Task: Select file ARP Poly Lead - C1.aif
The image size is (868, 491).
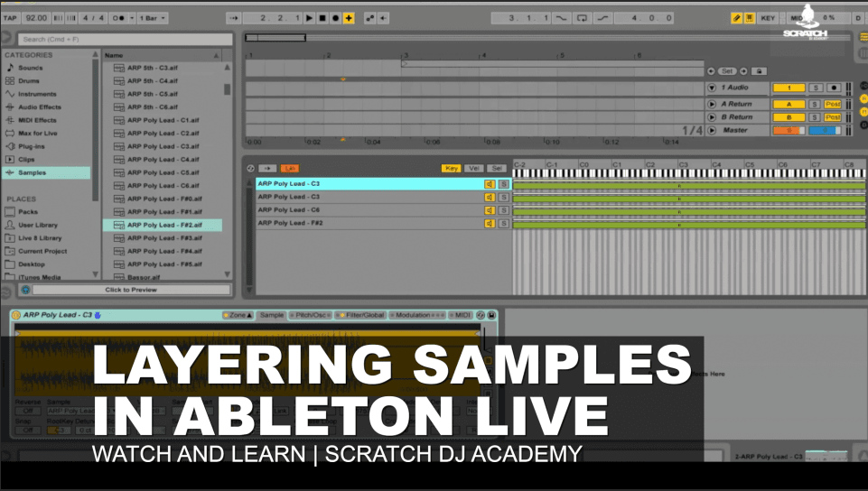Action: pos(163,120)
